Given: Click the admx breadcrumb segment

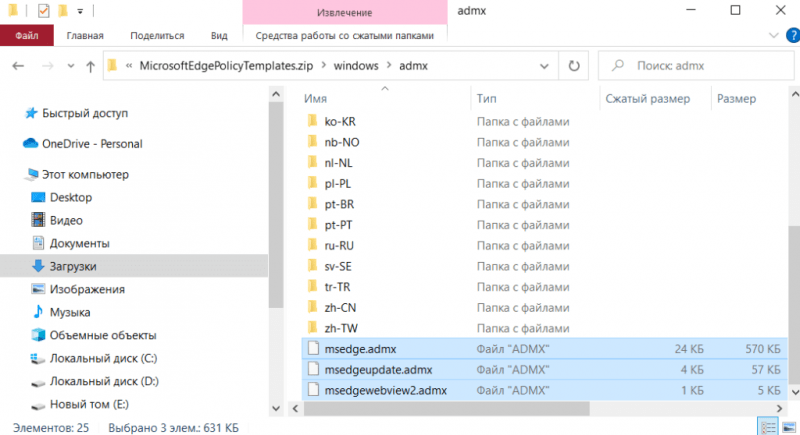Looking at the screenshot, I should pyautogui.click(x=413, y=66).
